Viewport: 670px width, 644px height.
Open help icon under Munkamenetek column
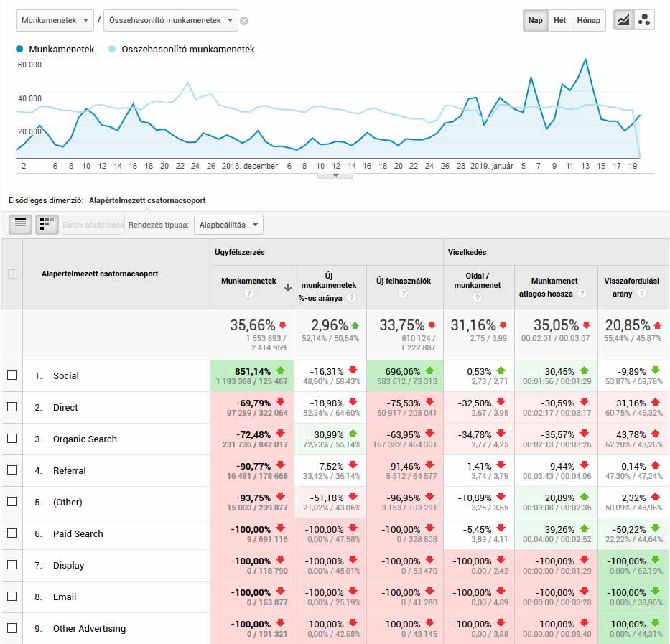coord(249,294)
